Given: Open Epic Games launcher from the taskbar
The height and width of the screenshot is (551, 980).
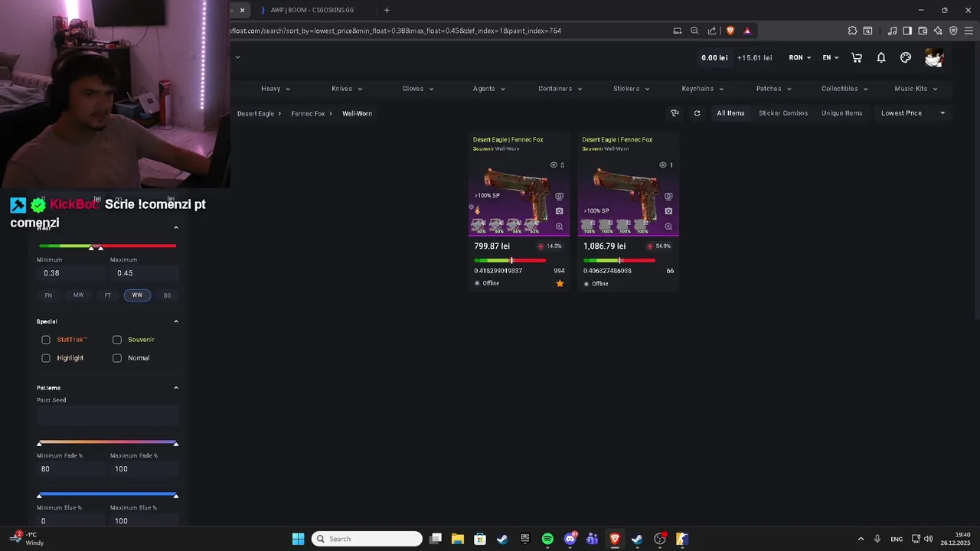Looking at the screenshot, I should [x=525, y=539].
